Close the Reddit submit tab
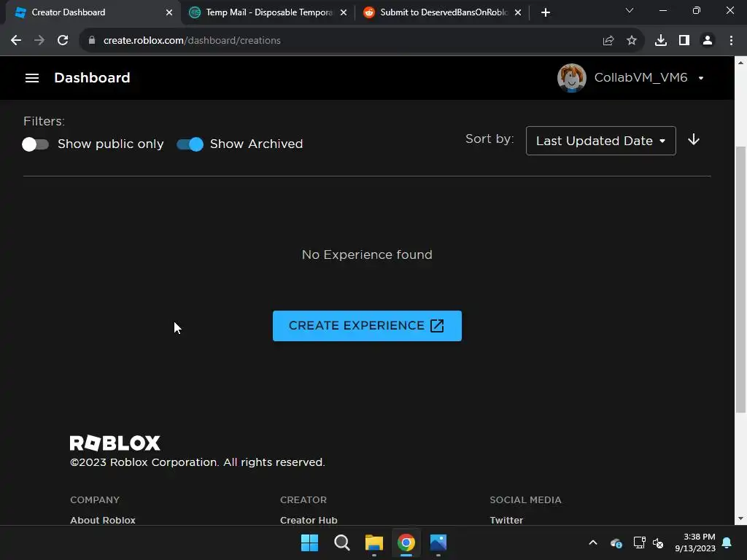The height and width of the screenshot is (560, 747). [518, 12]
